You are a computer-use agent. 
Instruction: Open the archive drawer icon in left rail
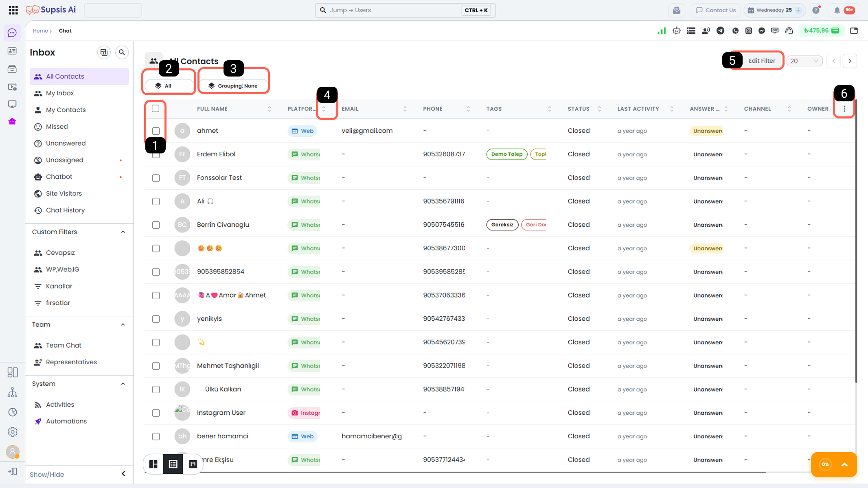[x=12, y=69]
